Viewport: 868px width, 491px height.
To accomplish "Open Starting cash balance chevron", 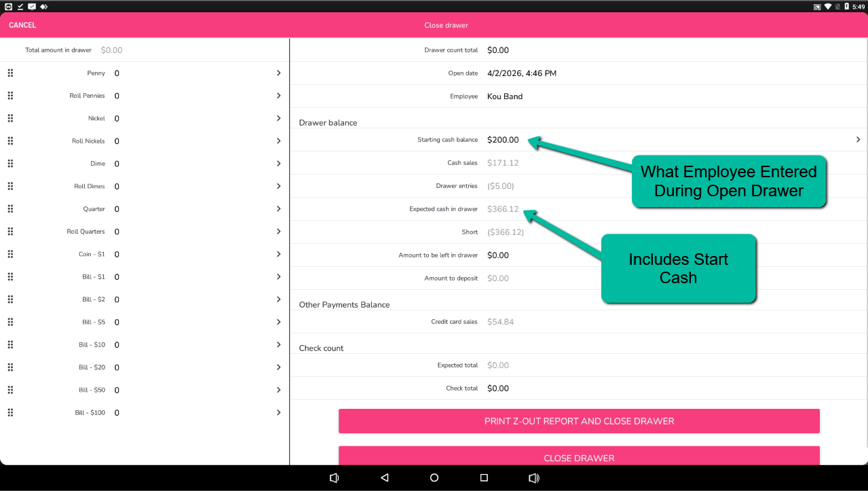I will coord(858,140).
